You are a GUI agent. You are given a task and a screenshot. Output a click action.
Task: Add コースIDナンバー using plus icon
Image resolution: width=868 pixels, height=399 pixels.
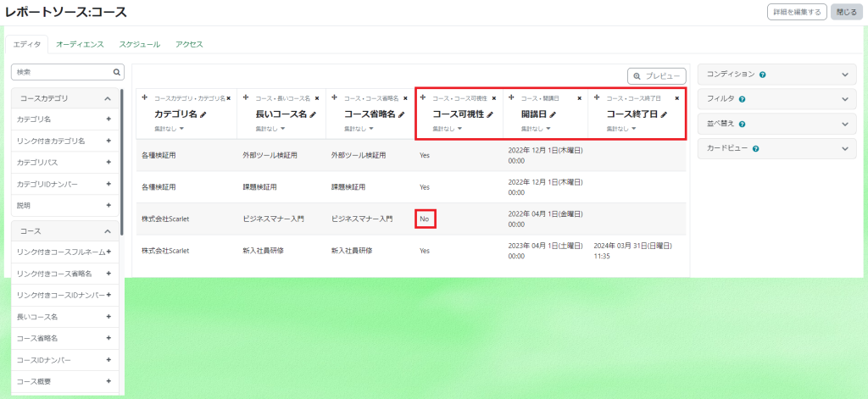coord(108,360)
